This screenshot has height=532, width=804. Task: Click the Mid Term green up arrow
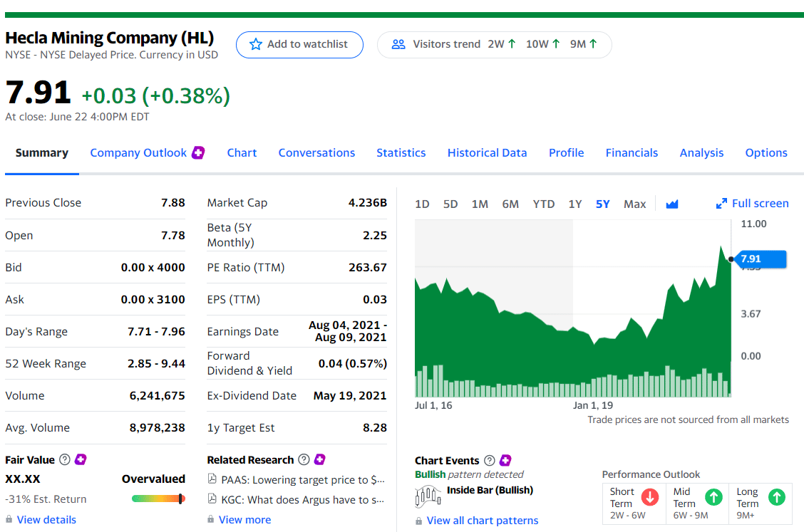[713, 496]
